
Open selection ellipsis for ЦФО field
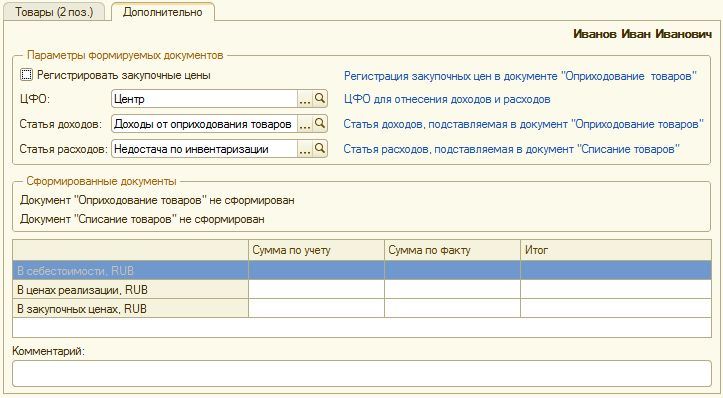pyautogui.click(x=305, y=99)
